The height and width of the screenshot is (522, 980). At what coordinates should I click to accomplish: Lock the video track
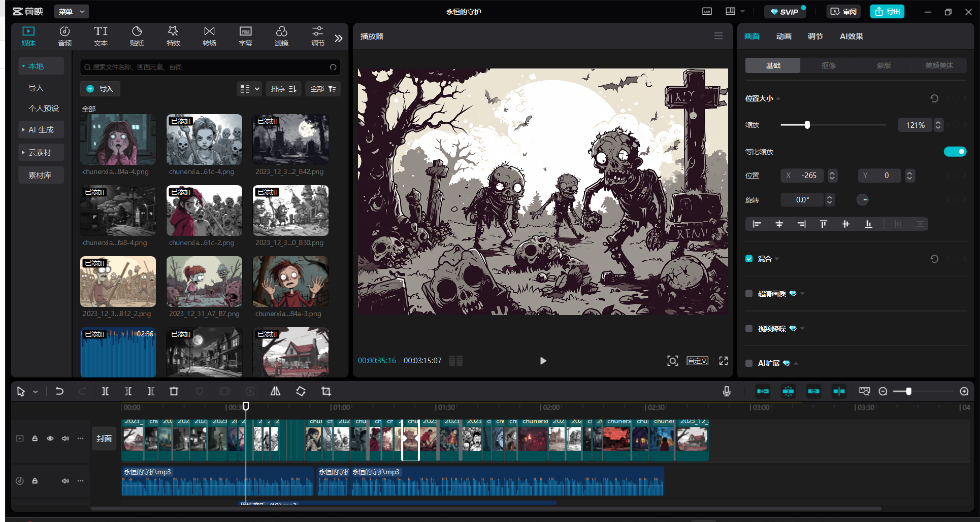[35, 438]
